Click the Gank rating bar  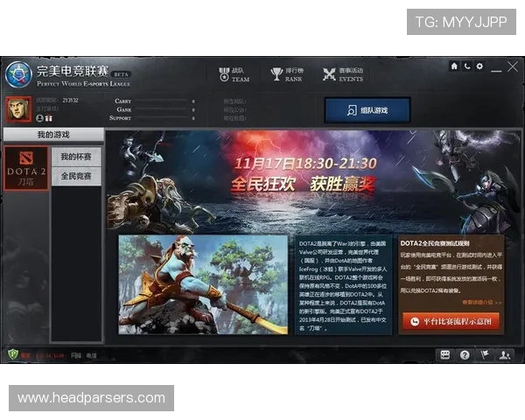pos(161,109)
